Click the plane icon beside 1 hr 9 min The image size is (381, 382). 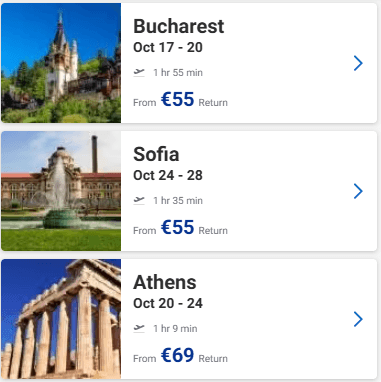click(x=139, y=328)
